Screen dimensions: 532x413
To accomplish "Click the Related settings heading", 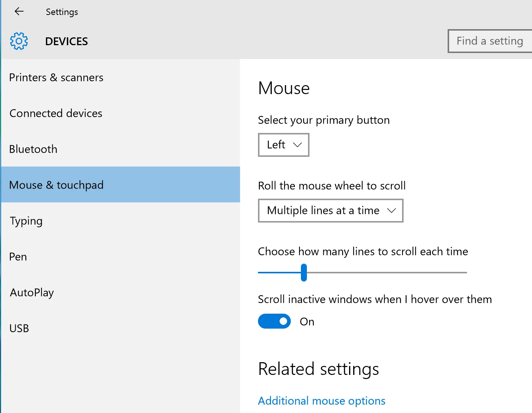I will 318,369.
